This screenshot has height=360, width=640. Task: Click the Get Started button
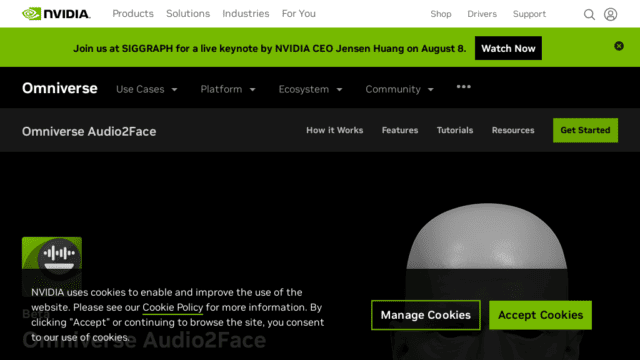coord(585,130)
